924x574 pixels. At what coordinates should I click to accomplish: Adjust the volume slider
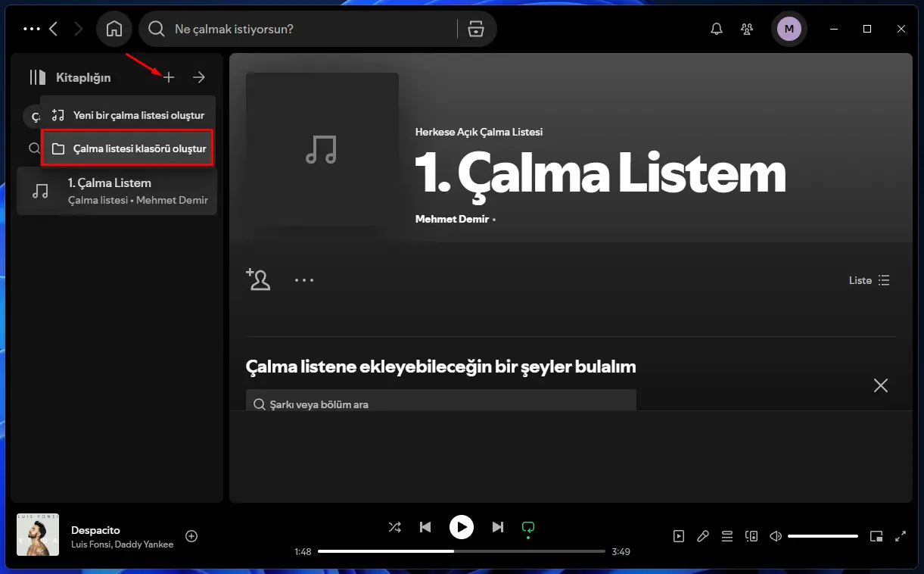(823, 536)
